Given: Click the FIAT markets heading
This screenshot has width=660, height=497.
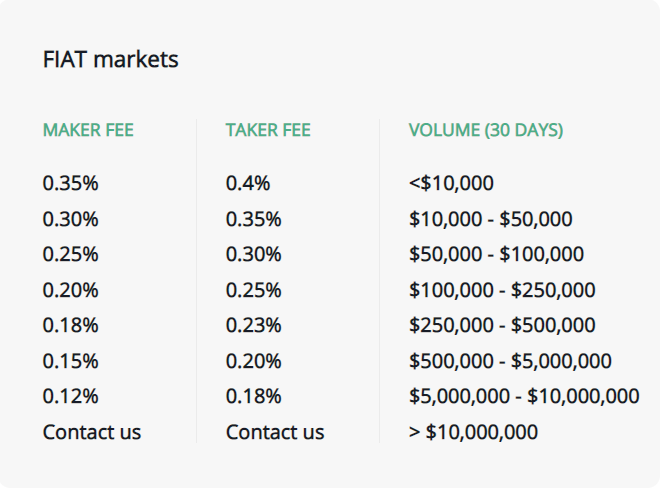Looking at the screenshot, I should pyautogui.click(x=111, y=59).
